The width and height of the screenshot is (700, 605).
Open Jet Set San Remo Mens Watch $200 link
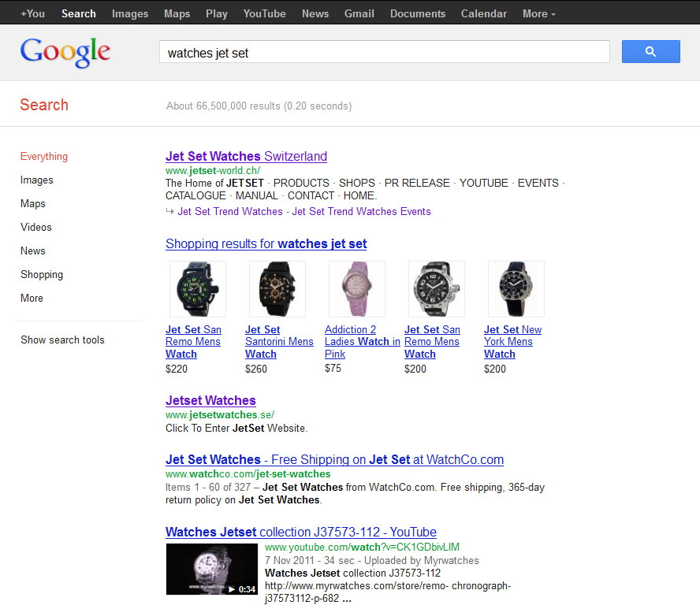432,342
